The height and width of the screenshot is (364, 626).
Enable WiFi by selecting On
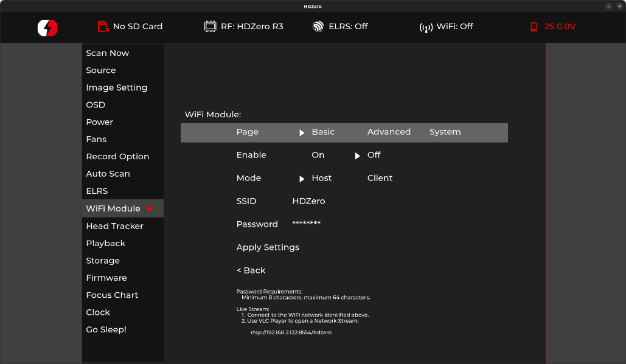point(318,155)
